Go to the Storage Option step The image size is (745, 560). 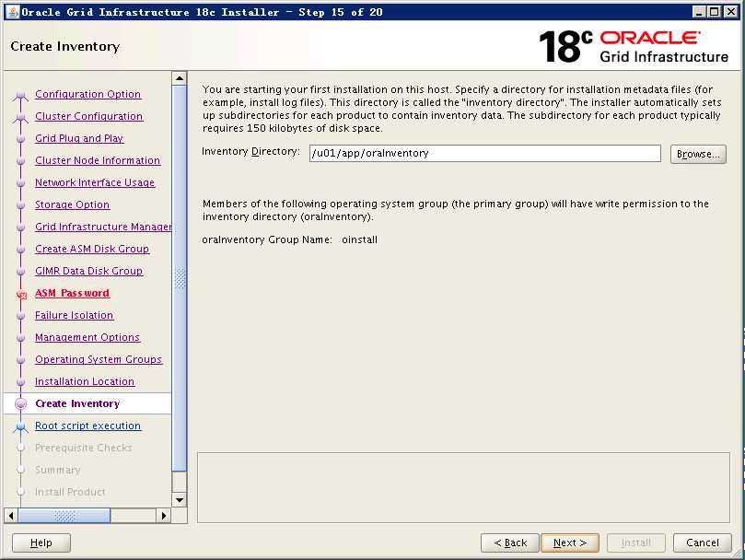click(72, 204)
